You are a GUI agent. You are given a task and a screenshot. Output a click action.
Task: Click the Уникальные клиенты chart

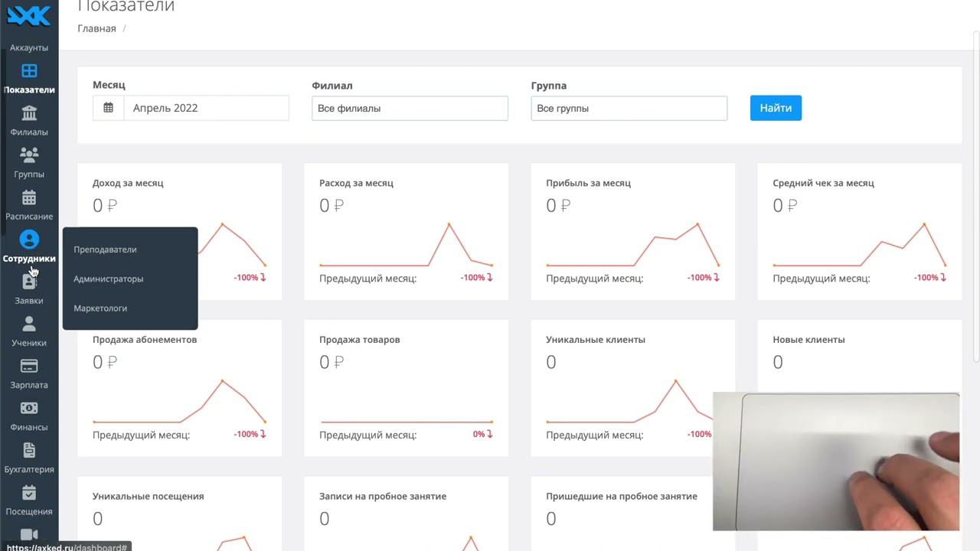[629, 401]
